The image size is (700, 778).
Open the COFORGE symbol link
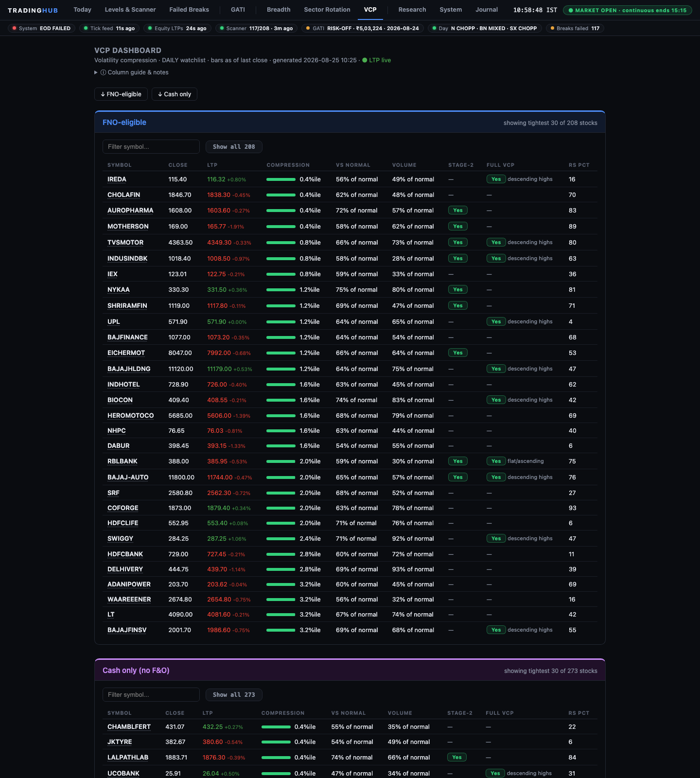click(x=123, y=508)
